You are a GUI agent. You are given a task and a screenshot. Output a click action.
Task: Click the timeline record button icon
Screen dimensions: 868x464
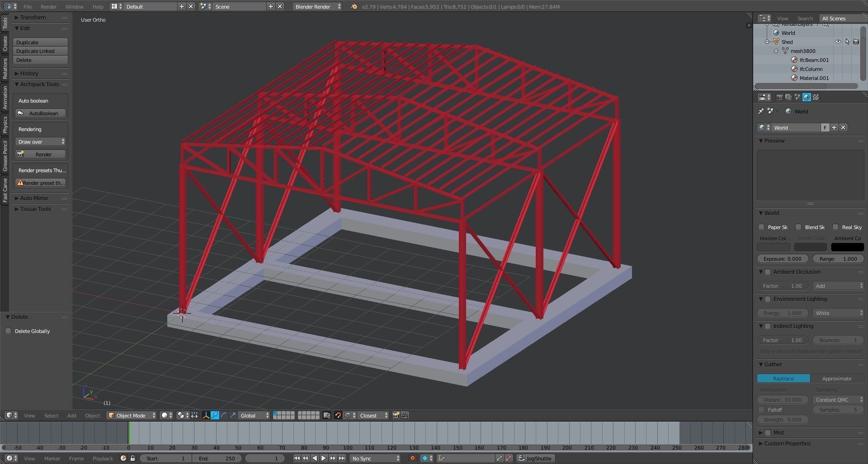[x=412, y=458]
